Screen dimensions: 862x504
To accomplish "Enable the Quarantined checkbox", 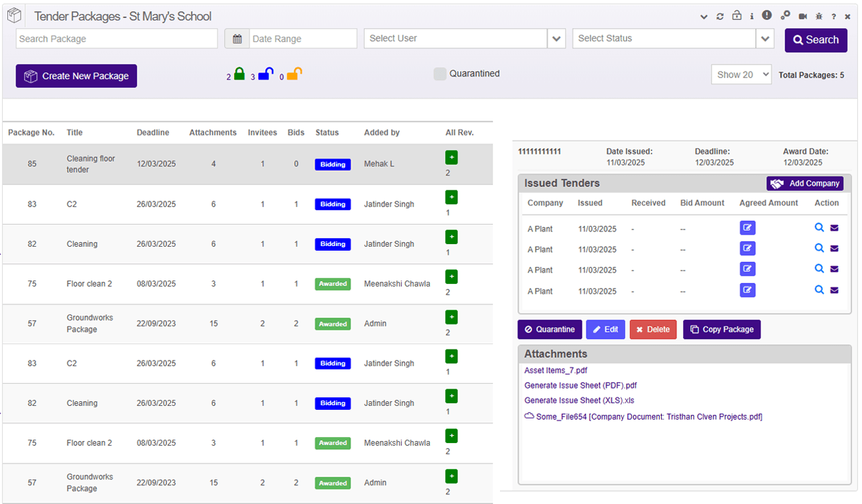I will pos(440,74).
